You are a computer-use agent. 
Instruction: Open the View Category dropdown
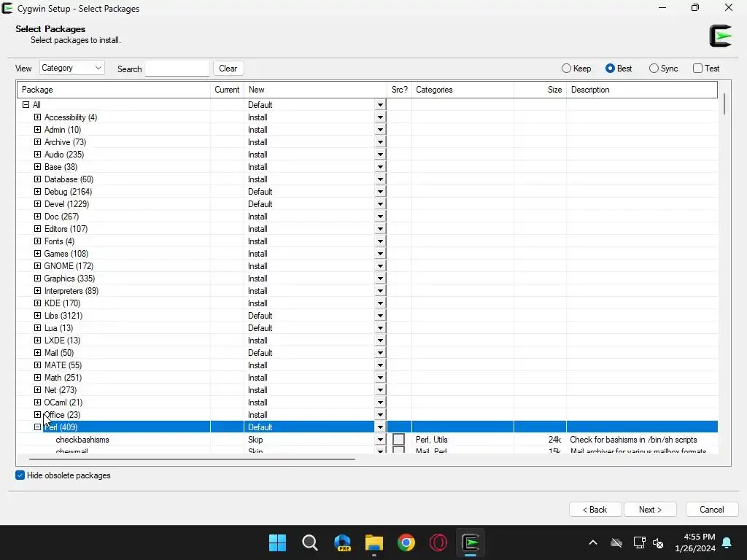(72, 68)
